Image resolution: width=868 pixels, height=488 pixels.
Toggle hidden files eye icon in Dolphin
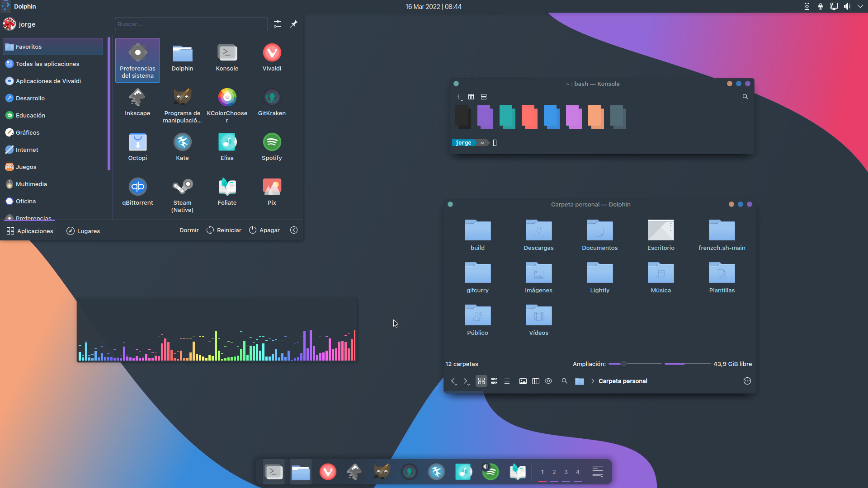click(548, 381)
